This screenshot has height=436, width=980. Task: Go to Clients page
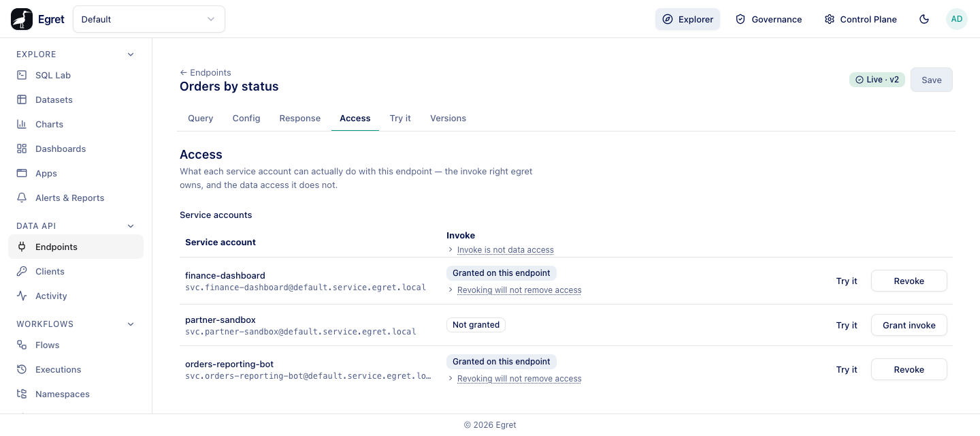(x=76, y=271)
